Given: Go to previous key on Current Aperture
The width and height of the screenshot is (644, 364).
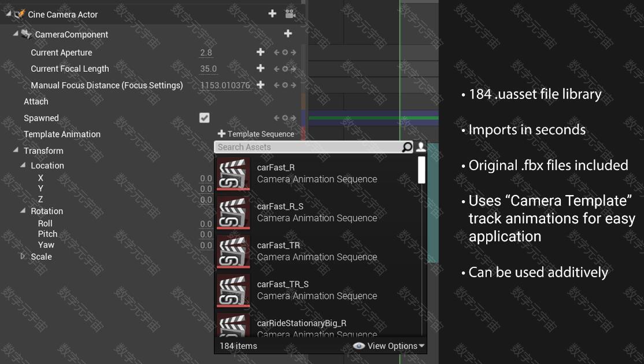Looking at the screenshot, I should click(x=276, y=52).
